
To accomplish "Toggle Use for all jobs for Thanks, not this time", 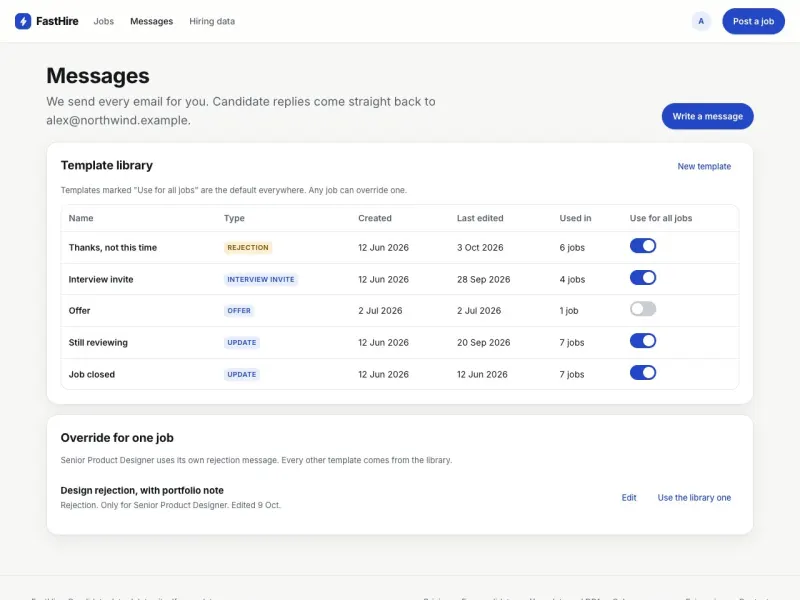I will coord(642,246).
